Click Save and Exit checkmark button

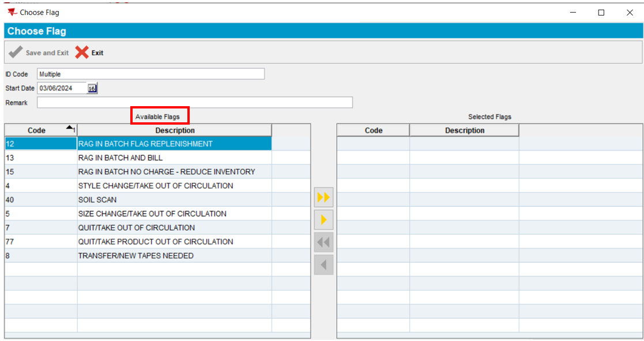[x=39, y=53]
